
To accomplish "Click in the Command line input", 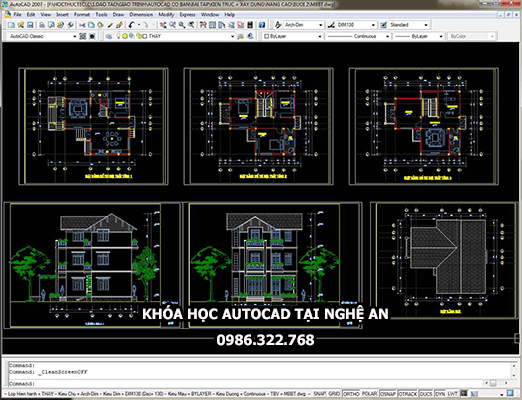I will [x=246, y=383].
